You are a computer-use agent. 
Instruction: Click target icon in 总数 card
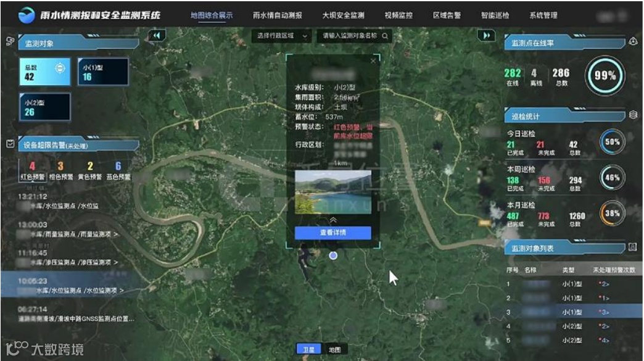(60, 68)
